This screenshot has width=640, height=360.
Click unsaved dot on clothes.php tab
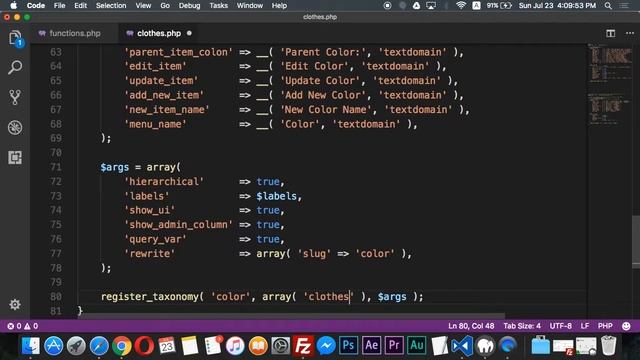coord(189,33)
